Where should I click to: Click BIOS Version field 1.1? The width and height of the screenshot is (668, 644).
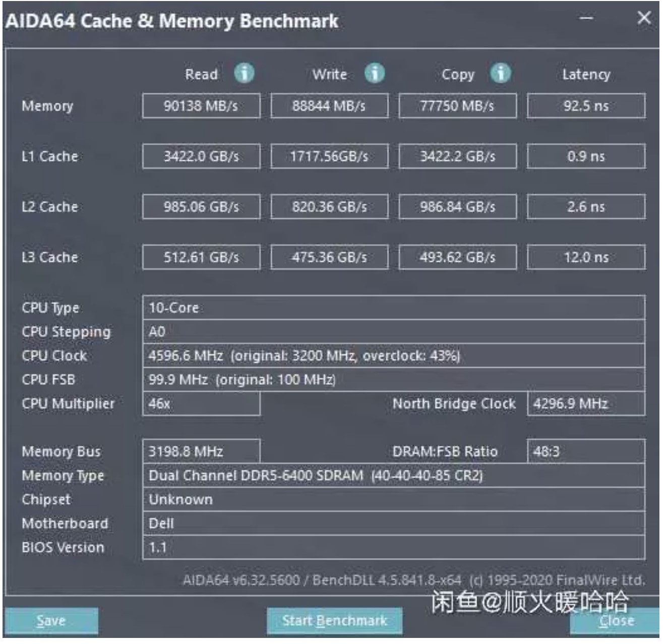pos(394,548)
